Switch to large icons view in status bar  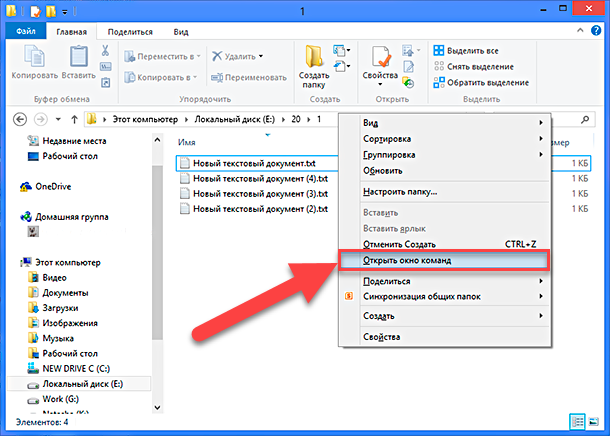pos(594,422)
